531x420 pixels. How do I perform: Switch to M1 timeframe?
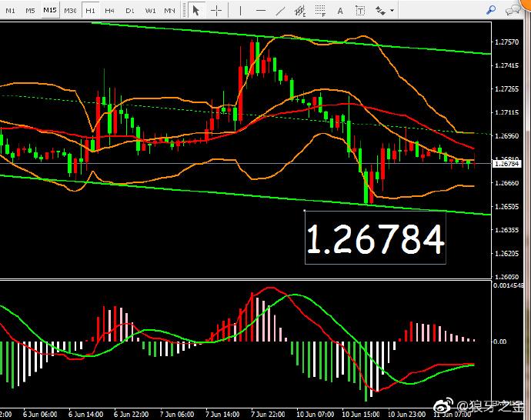click(10, 11)
